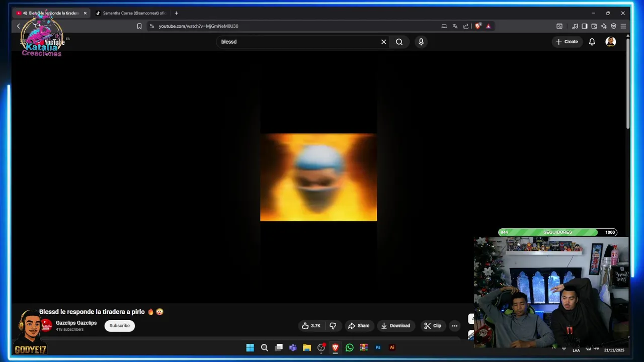The image size is (644, 362).
Task: Open OBS Studio from taskbar
Action: pos(321,347)
